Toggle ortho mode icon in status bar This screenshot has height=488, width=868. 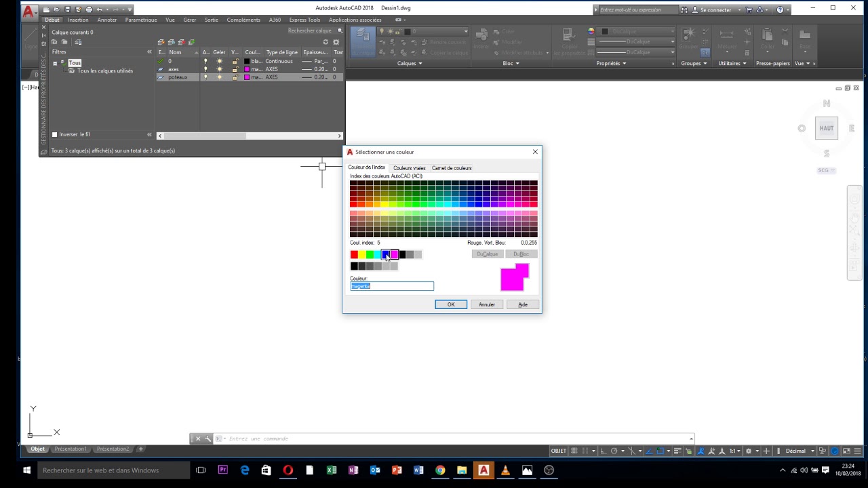pos(603,451)
